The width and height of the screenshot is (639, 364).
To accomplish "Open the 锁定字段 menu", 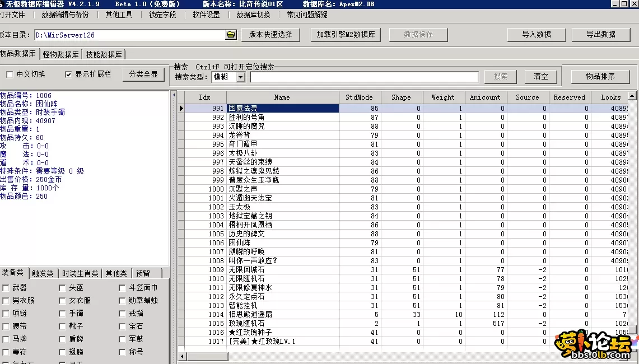I will point(162,15).
